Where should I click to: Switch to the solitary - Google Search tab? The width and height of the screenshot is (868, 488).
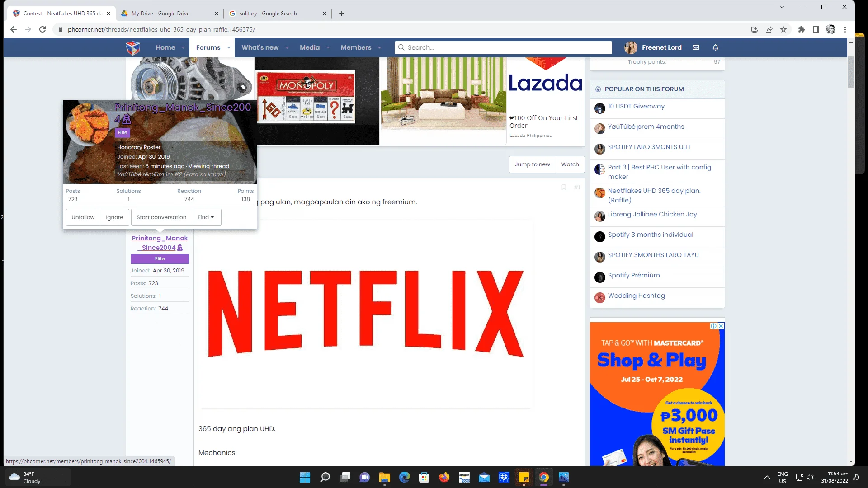(277, 14)
